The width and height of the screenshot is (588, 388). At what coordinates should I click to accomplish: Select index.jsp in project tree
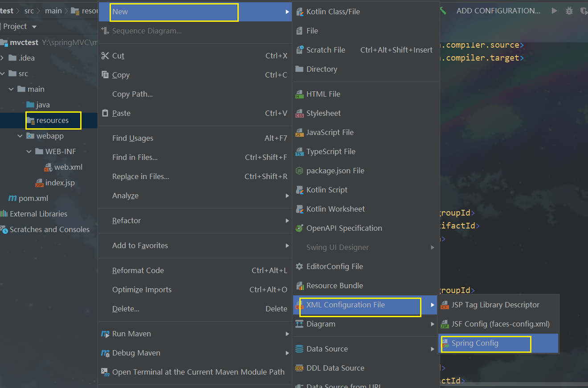(60, 183)
